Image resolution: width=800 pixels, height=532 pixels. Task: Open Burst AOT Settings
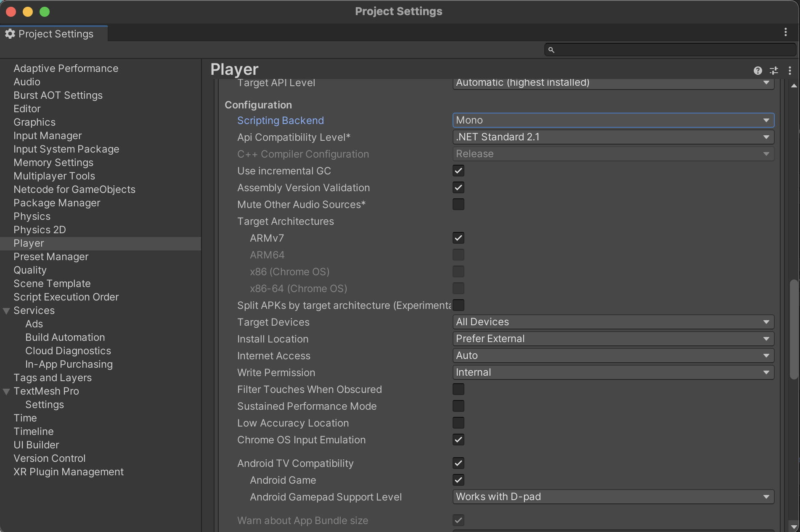pos(58,95)
